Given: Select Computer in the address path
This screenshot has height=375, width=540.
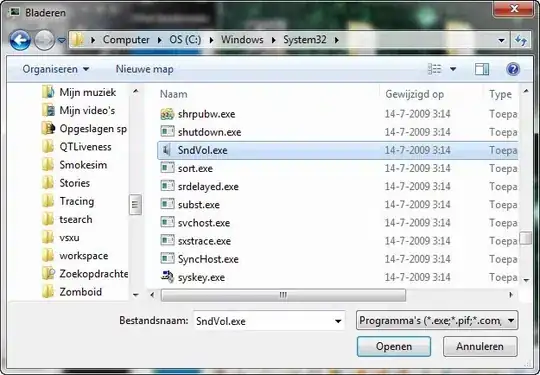Looking at the screenshot, I should click(x=126, y=40).
